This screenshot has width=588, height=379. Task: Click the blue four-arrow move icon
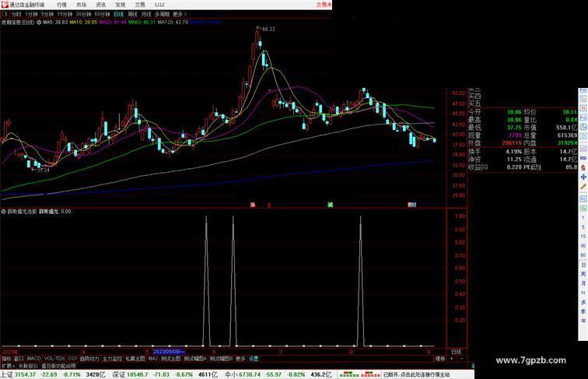pos(583,177)
